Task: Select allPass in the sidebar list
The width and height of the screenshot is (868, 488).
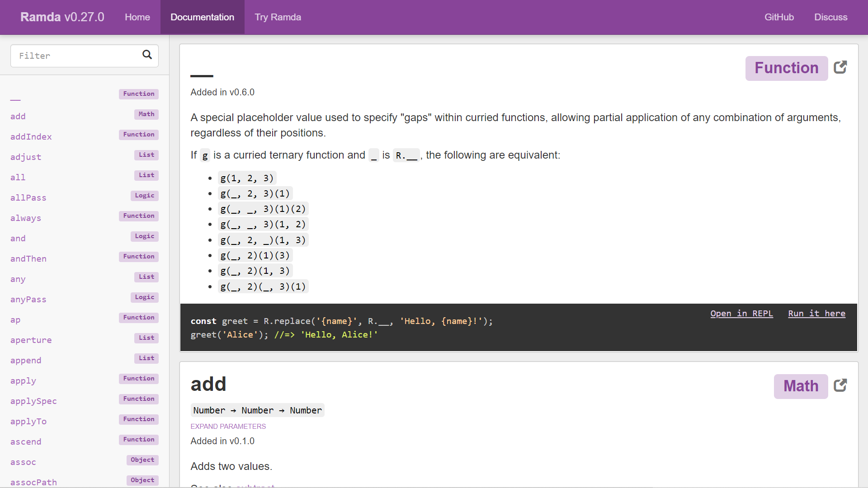Action: (28, 198)
